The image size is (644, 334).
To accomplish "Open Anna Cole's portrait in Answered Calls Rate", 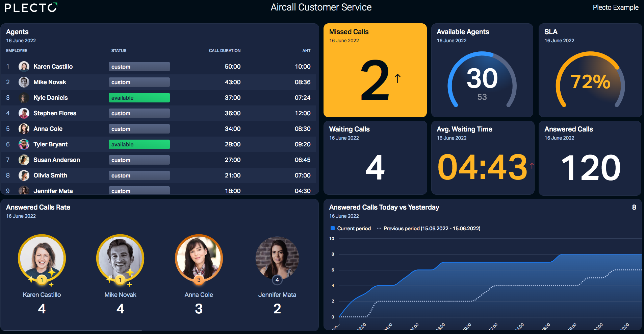I will click(x=199, y=258).
